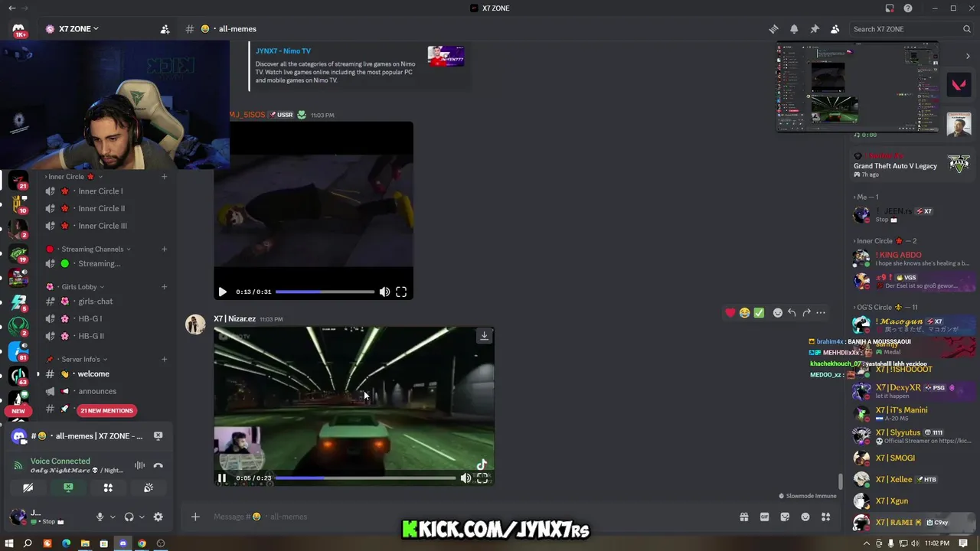
Task: Add heart reaction to Nizar.ez message
Action: (x=730, y=312)
